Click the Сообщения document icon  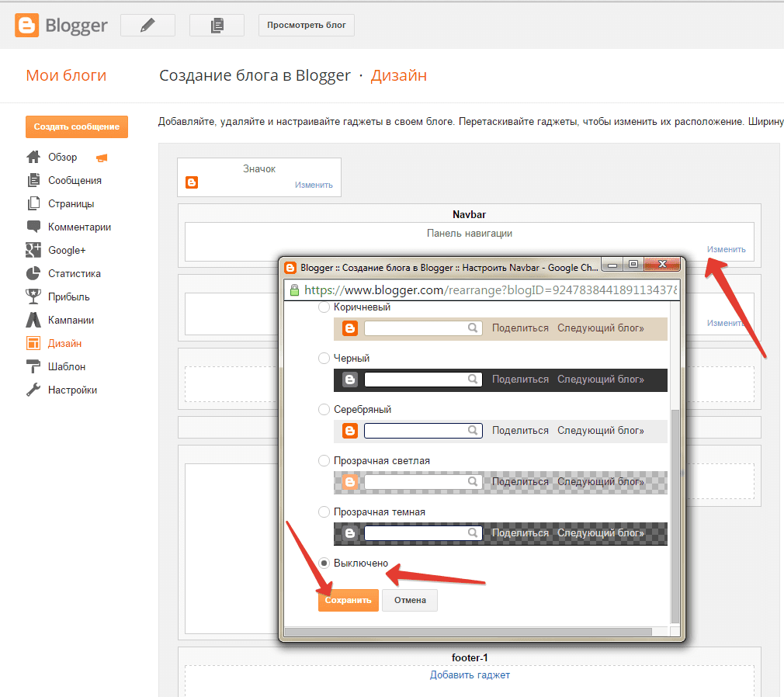click(x=33, y=180)
